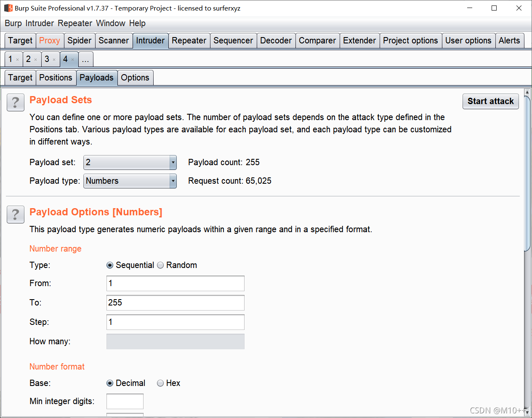Click the Payload count: 255 text
Image resolution: width=532 pixels, height=418 pixels.
[x=224, y=162]
